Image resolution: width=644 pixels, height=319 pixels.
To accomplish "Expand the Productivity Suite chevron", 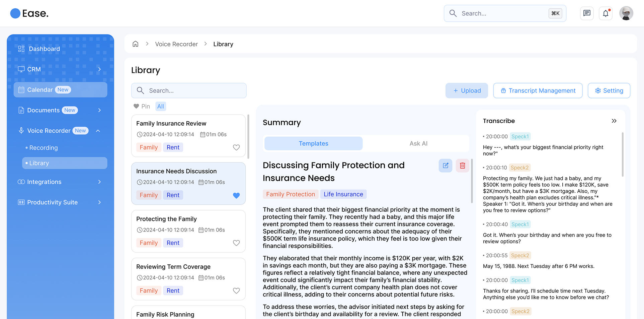I will 99,202.
